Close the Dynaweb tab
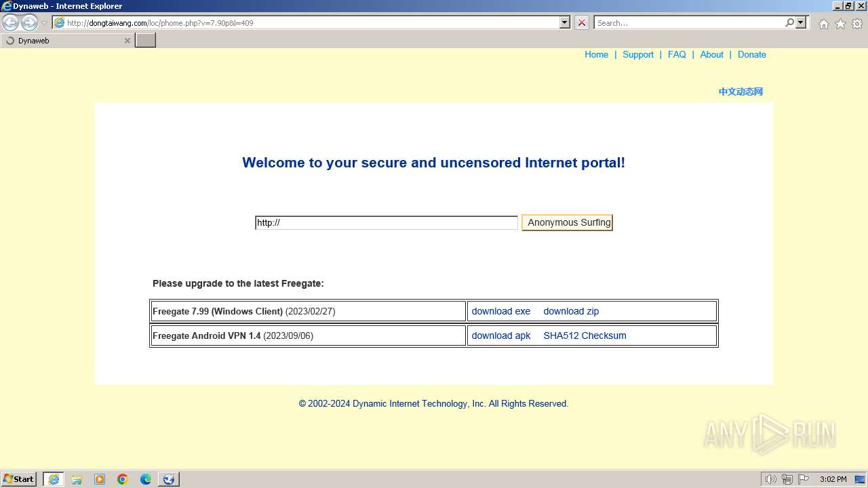The image size is (868, 488). point(127,41)
